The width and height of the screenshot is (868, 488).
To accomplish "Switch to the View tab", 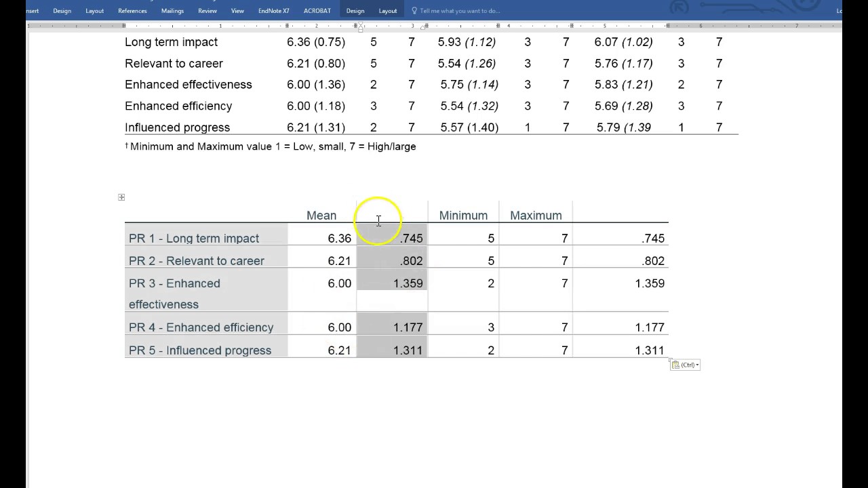I will click(237, 11).
